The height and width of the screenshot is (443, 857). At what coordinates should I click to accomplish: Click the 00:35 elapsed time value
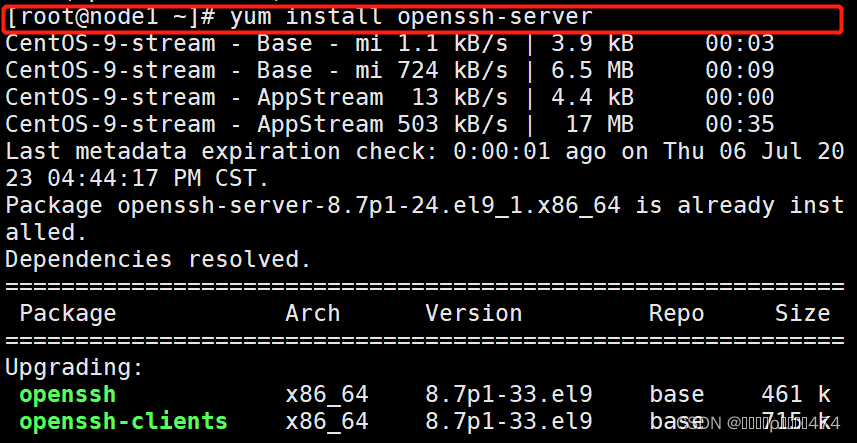[740, 125]
